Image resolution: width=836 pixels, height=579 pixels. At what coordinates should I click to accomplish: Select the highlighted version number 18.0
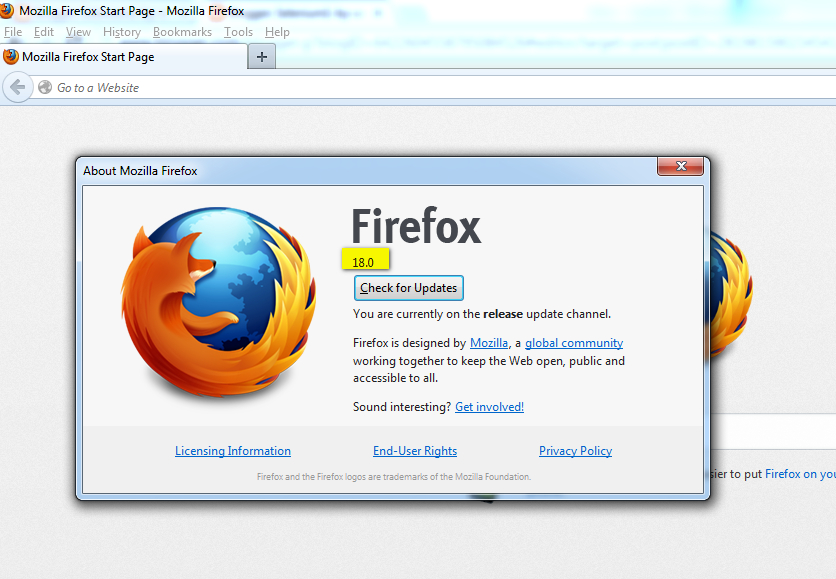pyautogui.click(x=365, y=259)
